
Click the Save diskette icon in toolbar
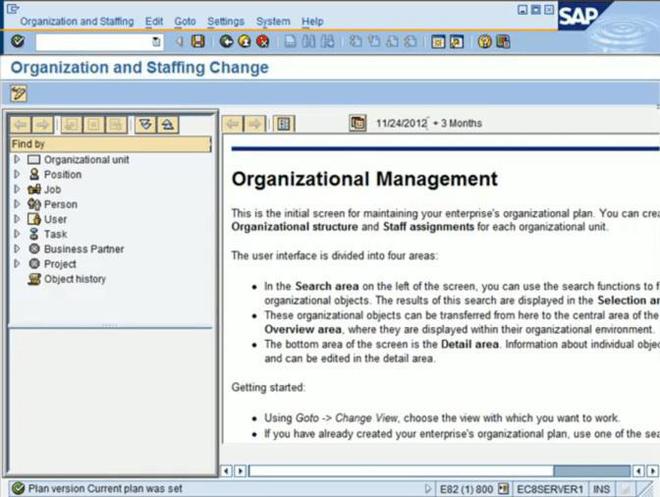(x=198, y=41)
